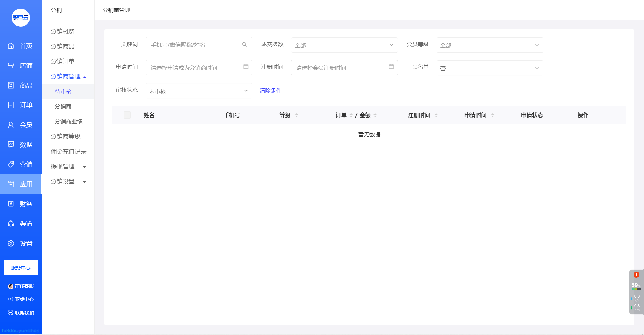Open 分销订单 menu item

tap(62, 61)
